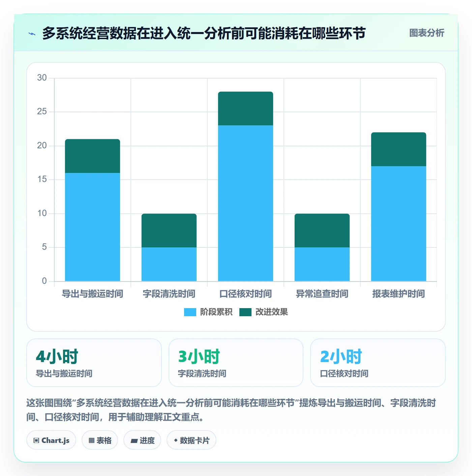This screenshot has height=476, width=472.
Task: Click the y-axis value 30
Action: (x=42, y=78)
